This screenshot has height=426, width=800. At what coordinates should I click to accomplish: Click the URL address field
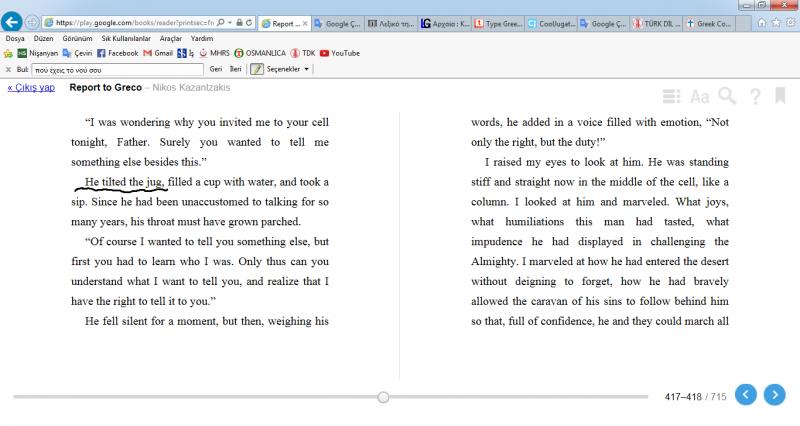coord(135,22)
